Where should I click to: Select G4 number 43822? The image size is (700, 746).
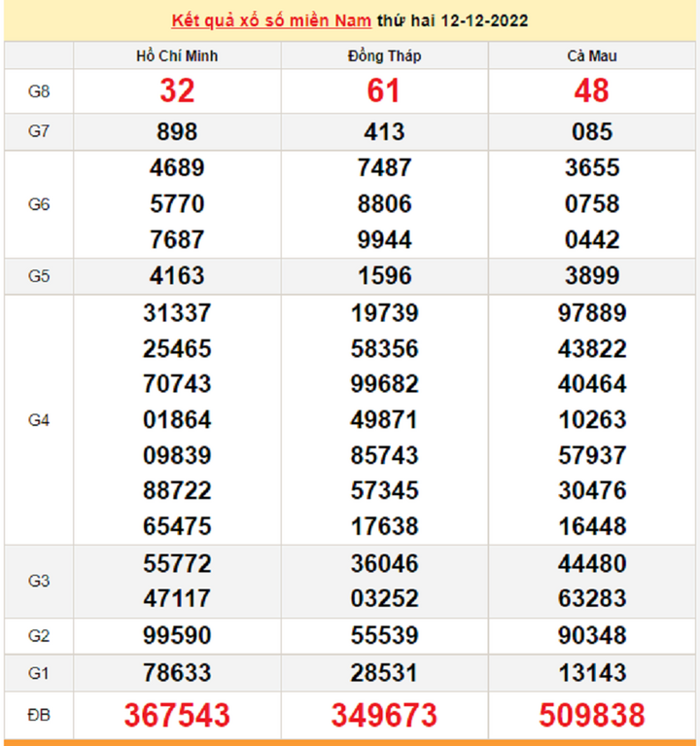(x=592, y=349)
